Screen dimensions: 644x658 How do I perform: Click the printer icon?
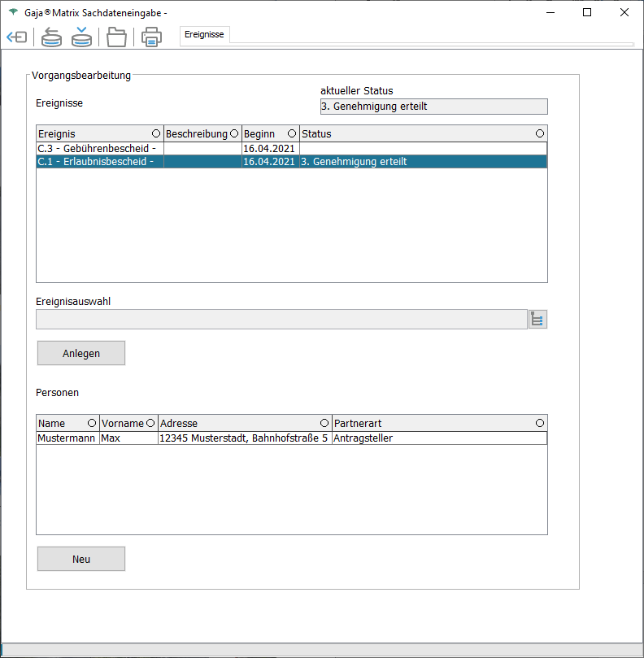(x=151, y=37)
